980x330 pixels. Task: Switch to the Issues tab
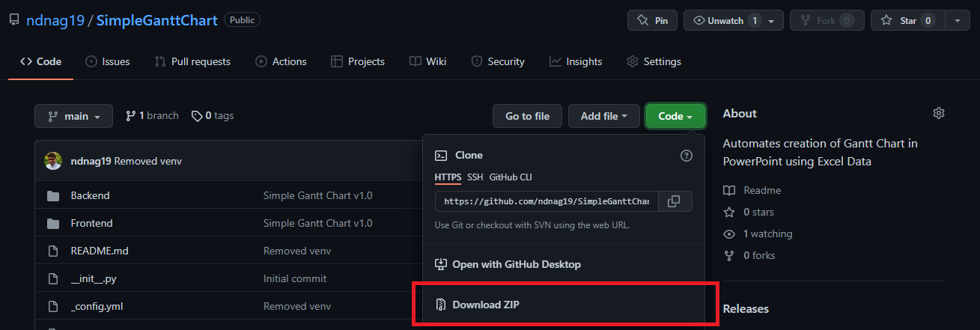point(108,61)
